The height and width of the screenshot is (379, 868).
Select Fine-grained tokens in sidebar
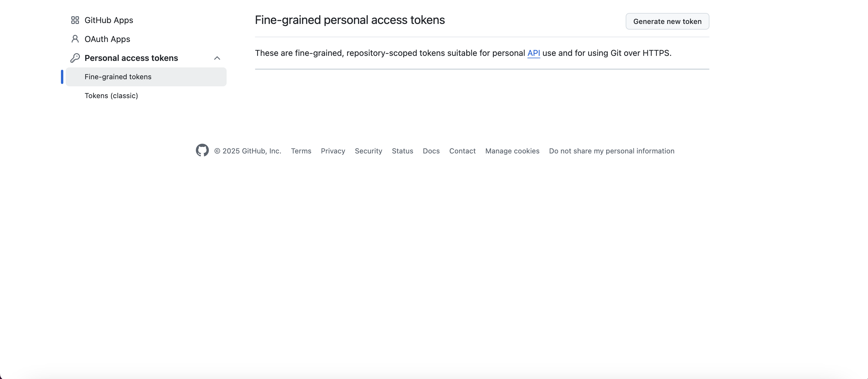click(118, 77)
